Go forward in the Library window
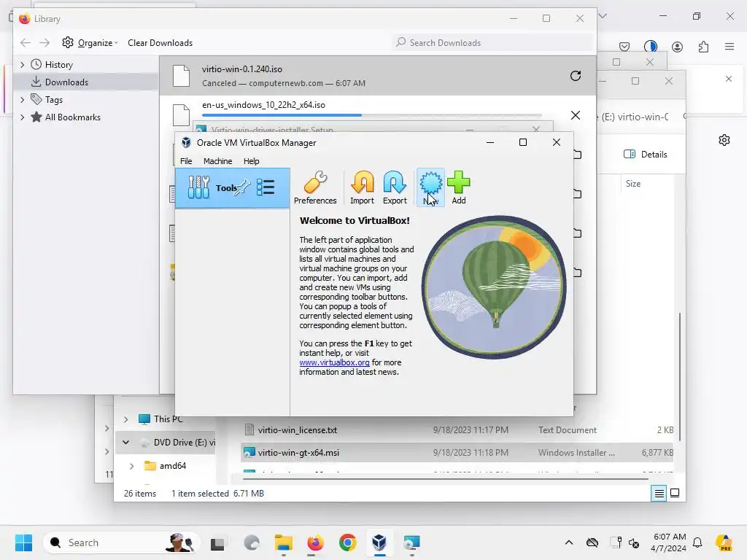The image size is (747, 560). (x=44, y=43)
